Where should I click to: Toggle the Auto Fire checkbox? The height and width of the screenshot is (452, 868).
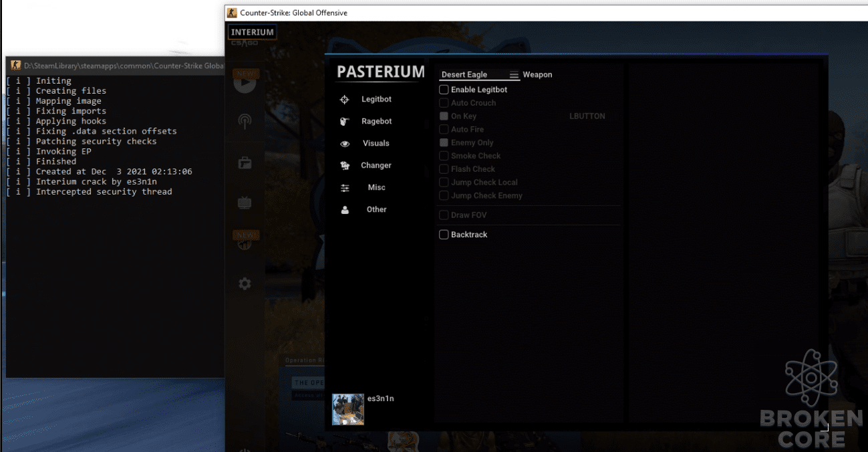pyautogui.click(x=444, y=130)
